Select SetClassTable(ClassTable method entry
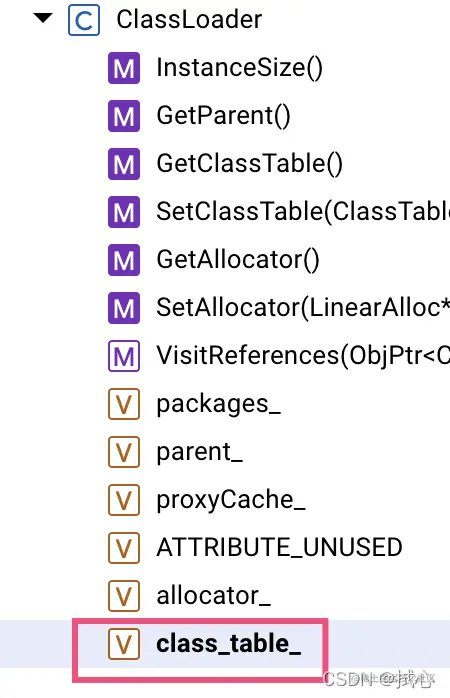This screenshot has height=698, width=450. 303,211
